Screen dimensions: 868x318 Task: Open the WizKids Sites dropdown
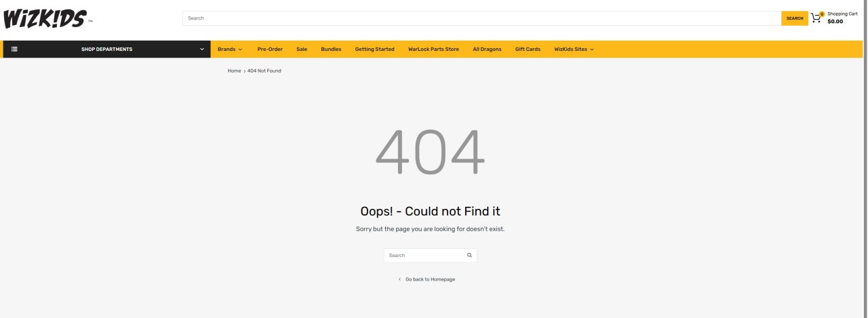coord(574,49)
